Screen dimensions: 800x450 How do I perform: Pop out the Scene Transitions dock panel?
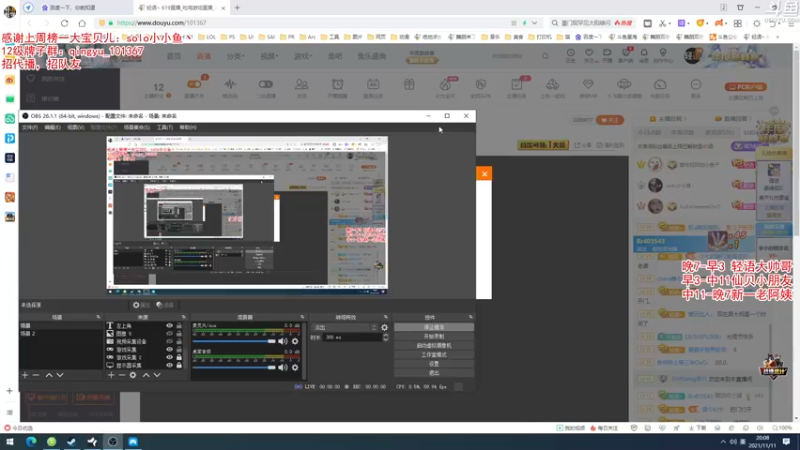tap(386, 317)
